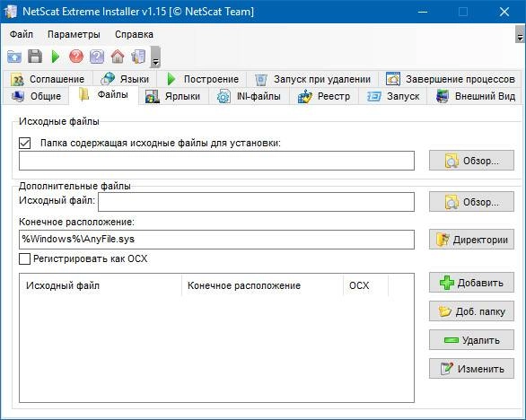Switch to the Запуск tab
This screenshot has width=526, height=420.
click(x=393, y=96)
